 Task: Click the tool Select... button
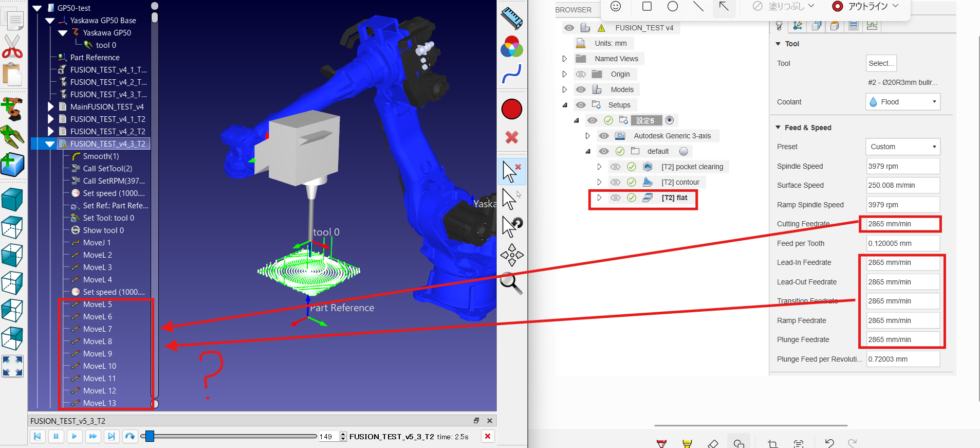[x=881, y=63]
